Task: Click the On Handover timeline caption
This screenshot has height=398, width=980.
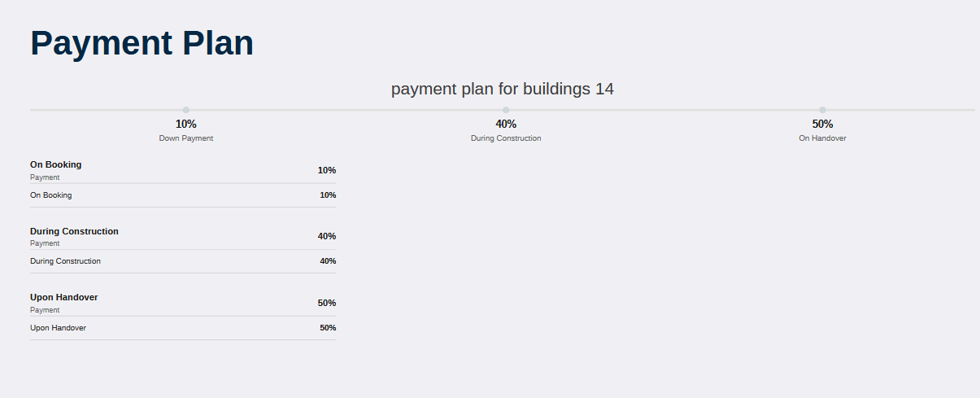Action: coord(822,138)
